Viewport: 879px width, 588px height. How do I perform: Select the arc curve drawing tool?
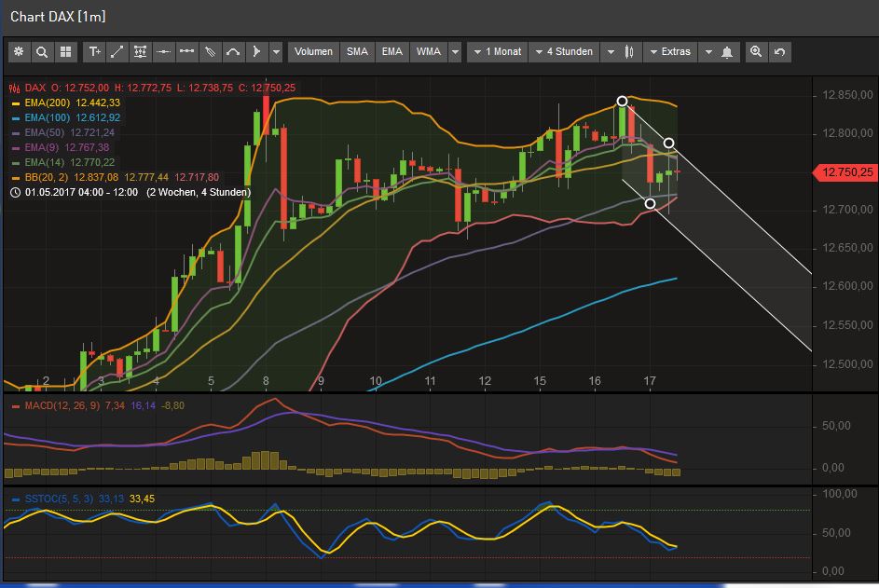tap(233, 51)
